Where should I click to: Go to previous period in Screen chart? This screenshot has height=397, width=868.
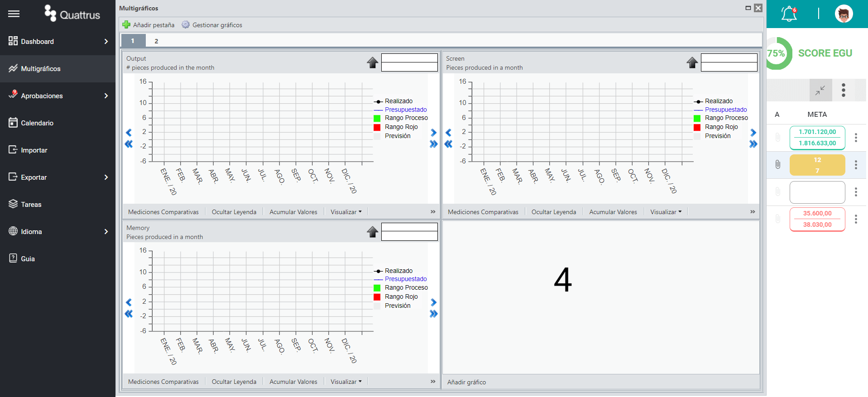[x=448, y=133]
